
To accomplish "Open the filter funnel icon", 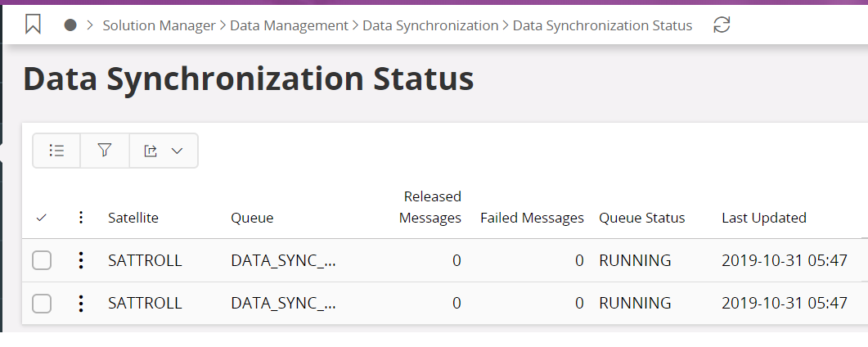I will pos(105,151).
